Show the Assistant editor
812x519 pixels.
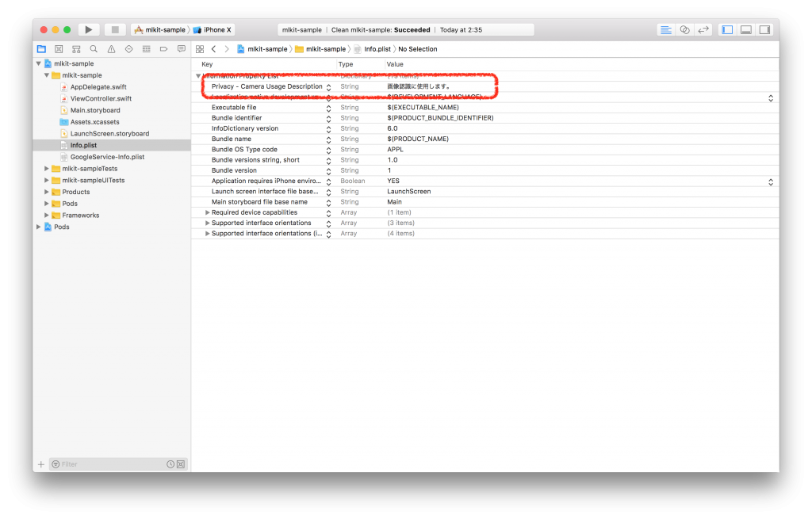[684, 30]
